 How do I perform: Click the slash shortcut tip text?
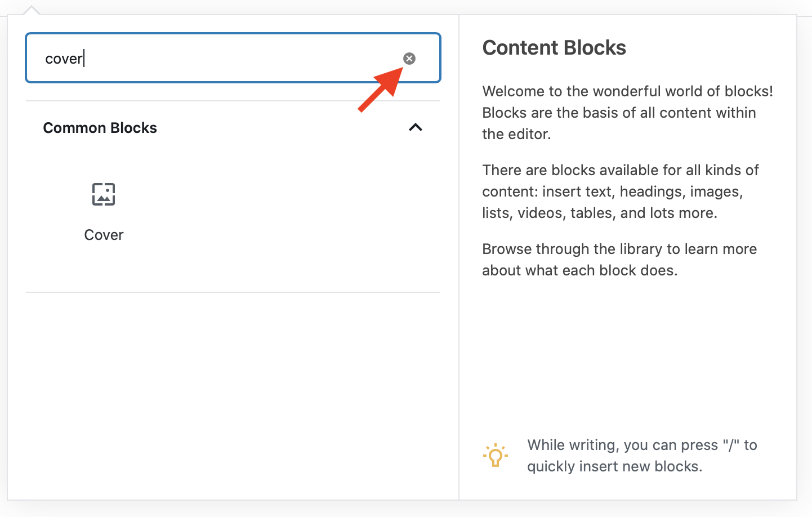tap(642, 456)
